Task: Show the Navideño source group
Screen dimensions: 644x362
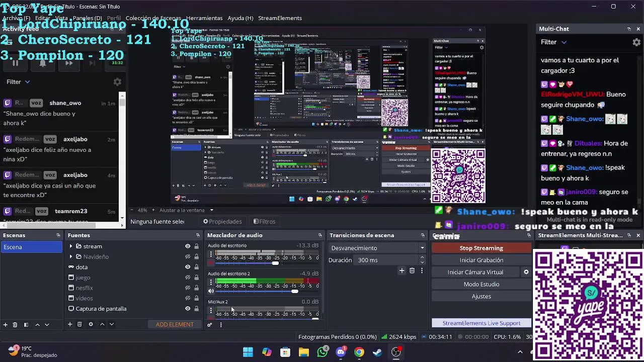Action: pyautogui.click(x=188, y=257)
